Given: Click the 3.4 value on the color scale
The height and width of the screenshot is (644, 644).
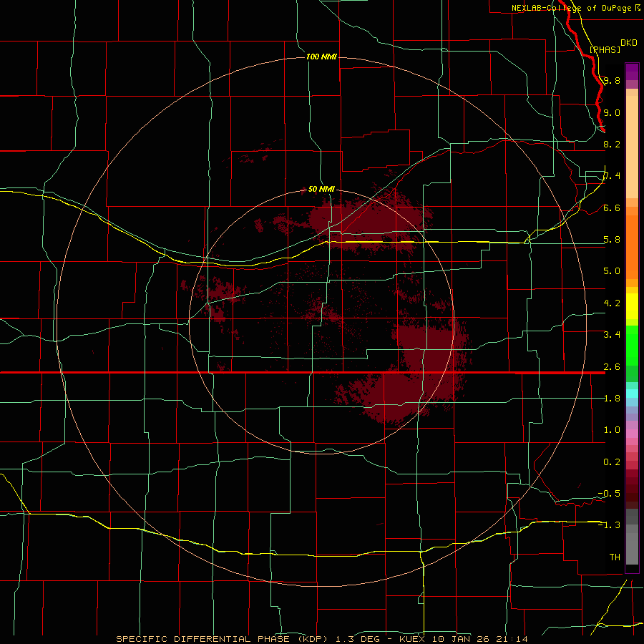Looking at the screenshot, I should point(612,335).
